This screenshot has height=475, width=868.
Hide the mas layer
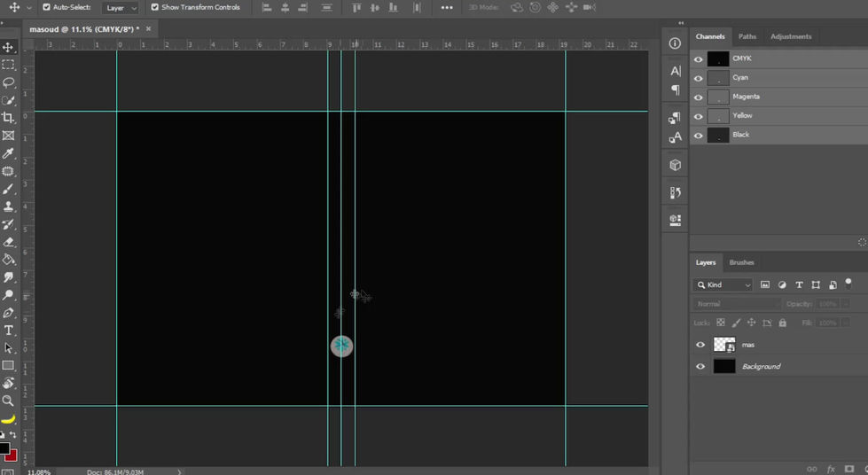700,345
